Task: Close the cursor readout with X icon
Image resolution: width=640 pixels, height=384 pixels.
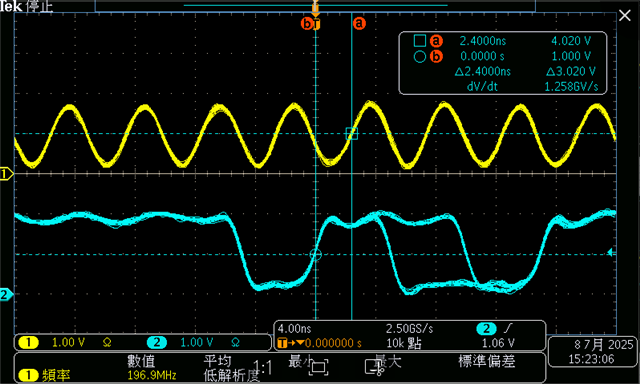Action: coord(625,16)
